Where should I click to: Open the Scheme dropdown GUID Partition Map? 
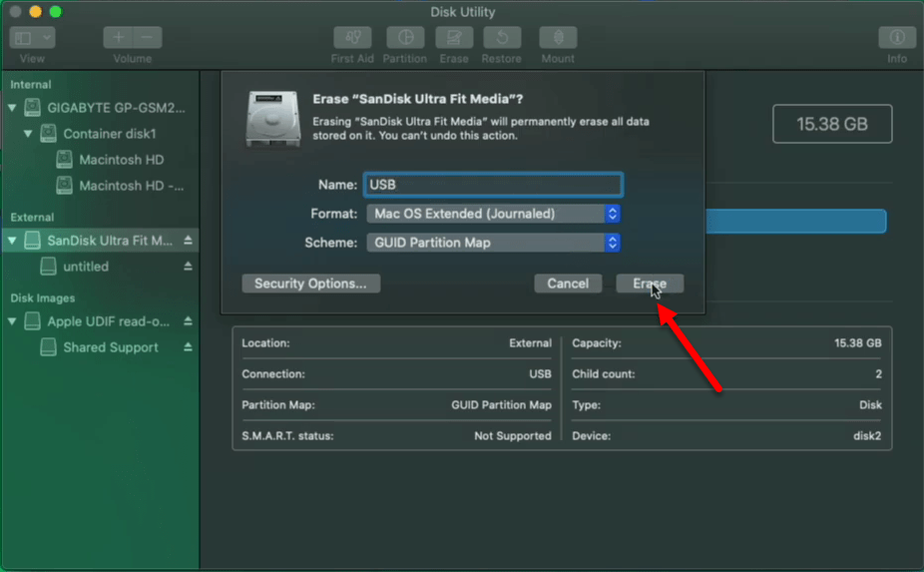click(493, 243)
